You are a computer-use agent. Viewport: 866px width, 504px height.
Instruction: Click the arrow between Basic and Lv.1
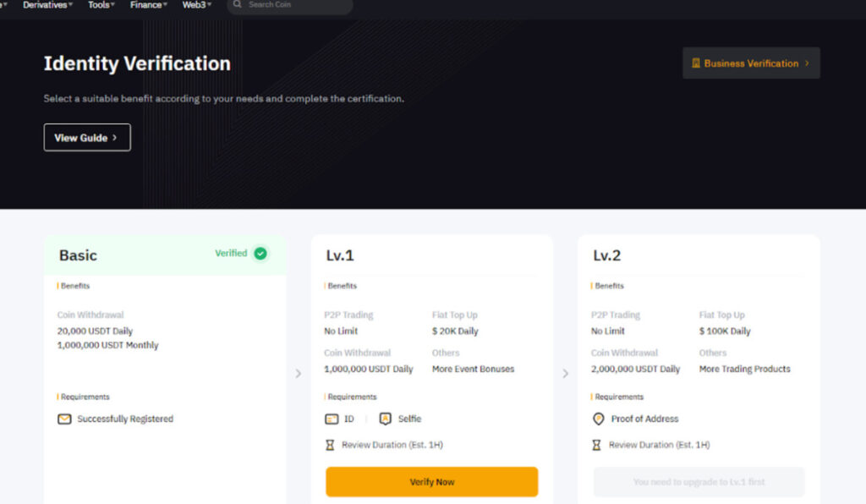(299, 373)
